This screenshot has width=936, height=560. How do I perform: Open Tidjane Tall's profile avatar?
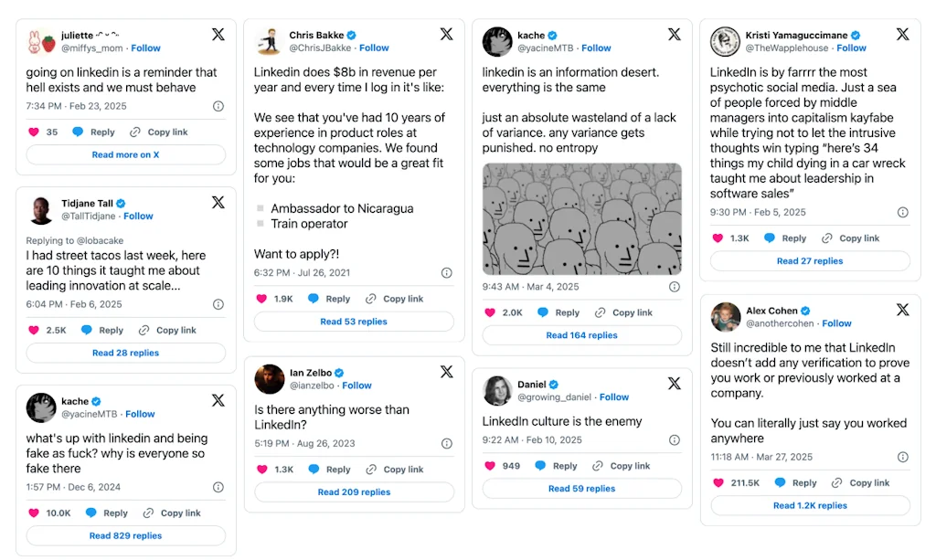point(41,209)
